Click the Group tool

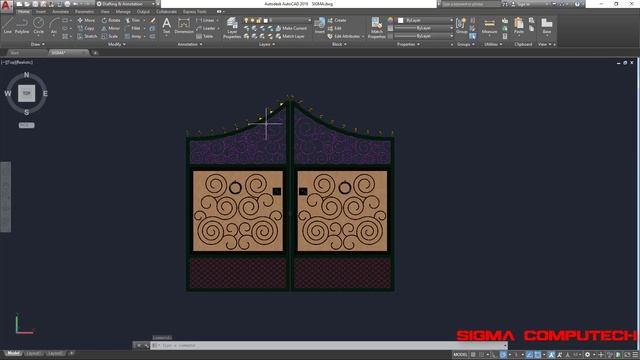(x=461, y=25)
